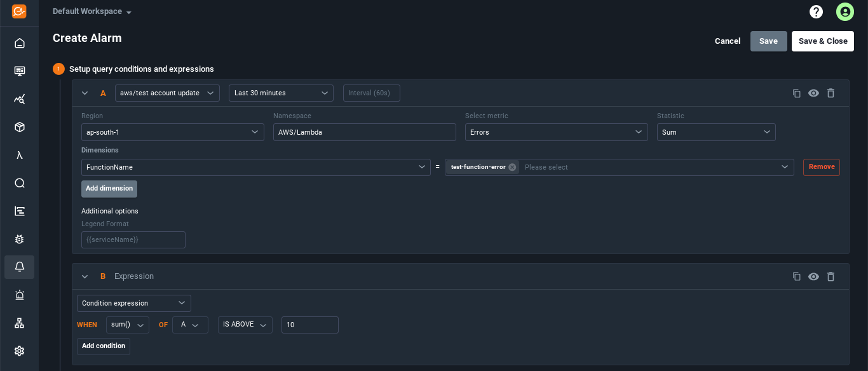Expand the aws/test account update account selector
868x371 pixels.
tap(166, 93)
